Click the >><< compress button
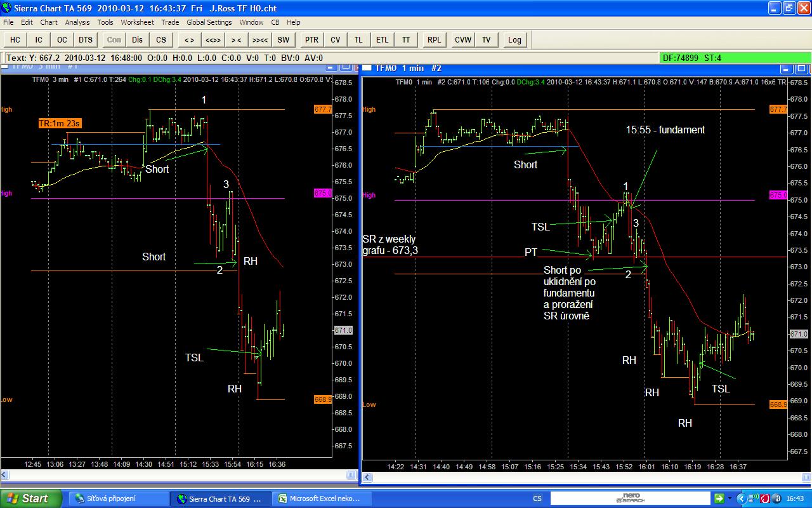This screenshot has height=508, width=812. tap(259, 39)
